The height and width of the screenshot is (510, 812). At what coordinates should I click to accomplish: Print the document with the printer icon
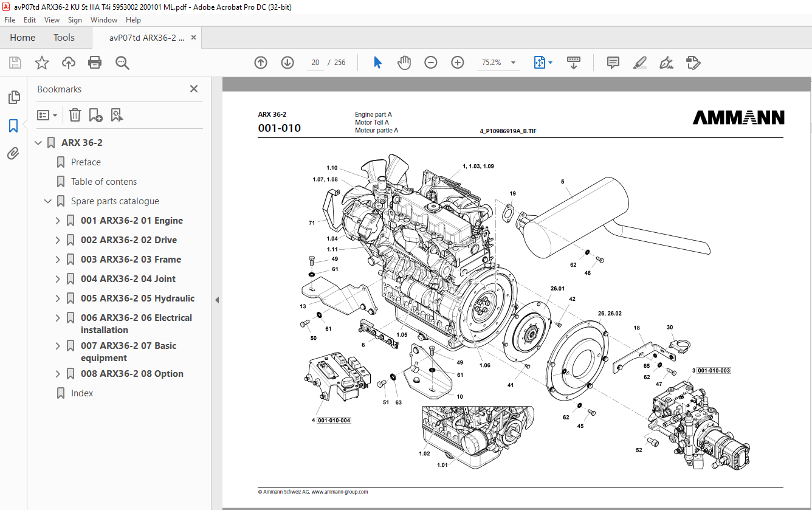point(95,63)
